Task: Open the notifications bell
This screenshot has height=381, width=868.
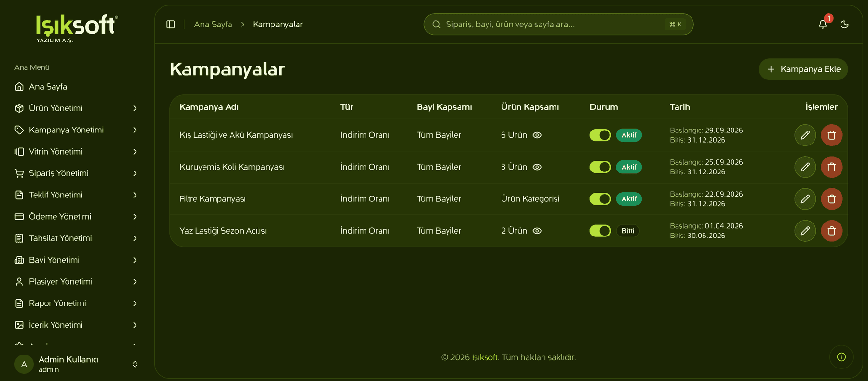Action: (823, 25)
